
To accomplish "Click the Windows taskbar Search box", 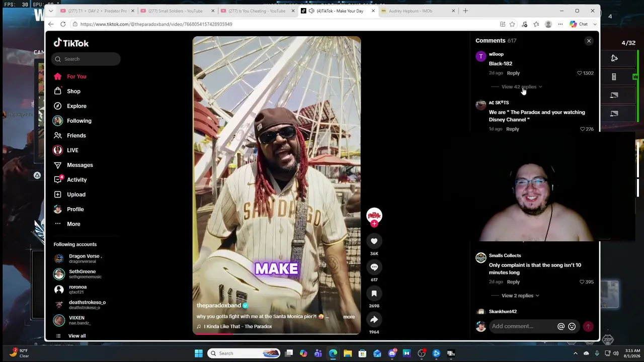I will [244, 353].
